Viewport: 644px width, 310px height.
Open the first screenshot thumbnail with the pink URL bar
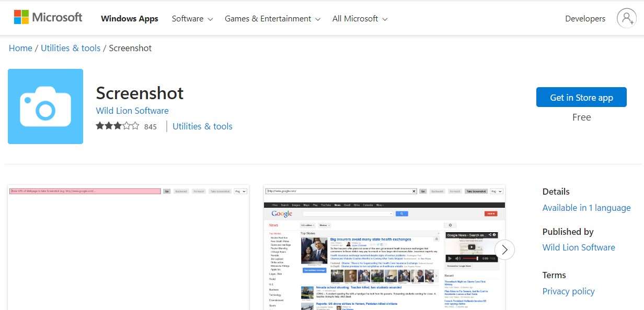[129, 247]
